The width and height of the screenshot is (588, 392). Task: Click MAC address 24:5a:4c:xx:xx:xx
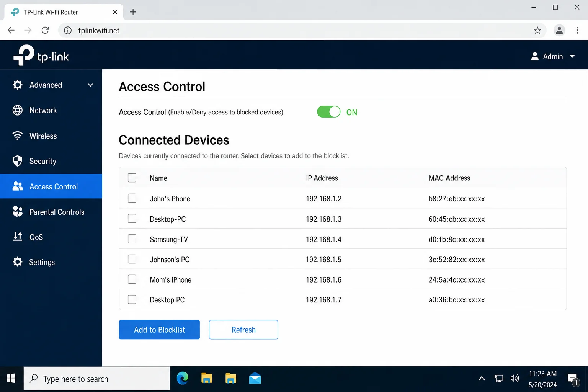pos(457,280)
